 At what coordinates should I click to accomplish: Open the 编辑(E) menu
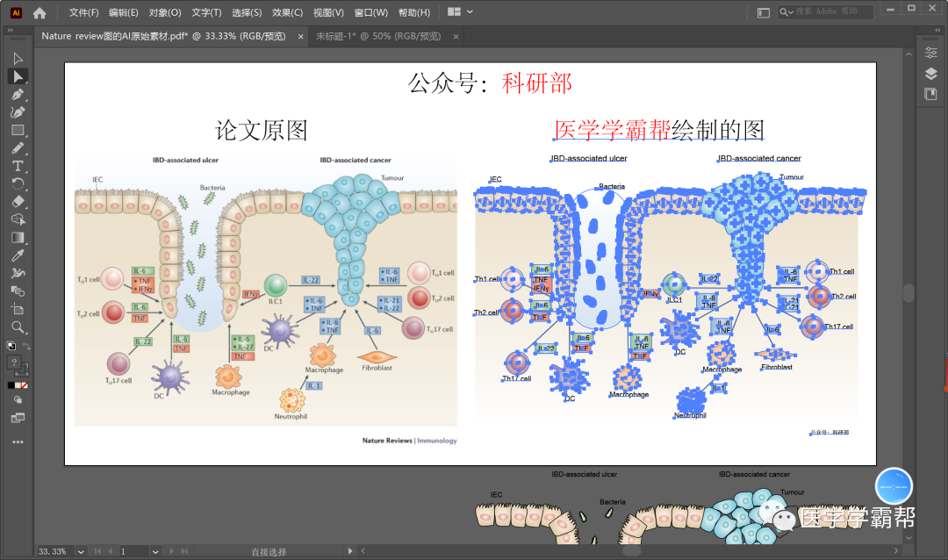(x=124, y=12)
